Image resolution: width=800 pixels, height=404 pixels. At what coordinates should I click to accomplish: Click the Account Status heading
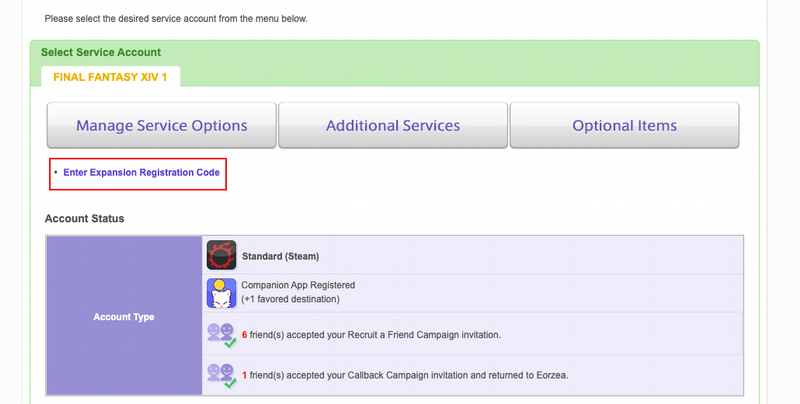point(85,218)
